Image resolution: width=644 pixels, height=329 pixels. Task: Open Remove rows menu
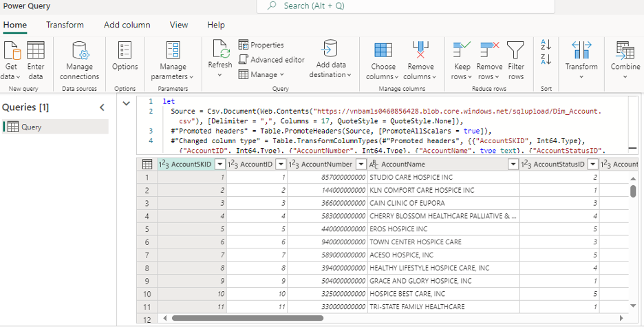point(489,61)
